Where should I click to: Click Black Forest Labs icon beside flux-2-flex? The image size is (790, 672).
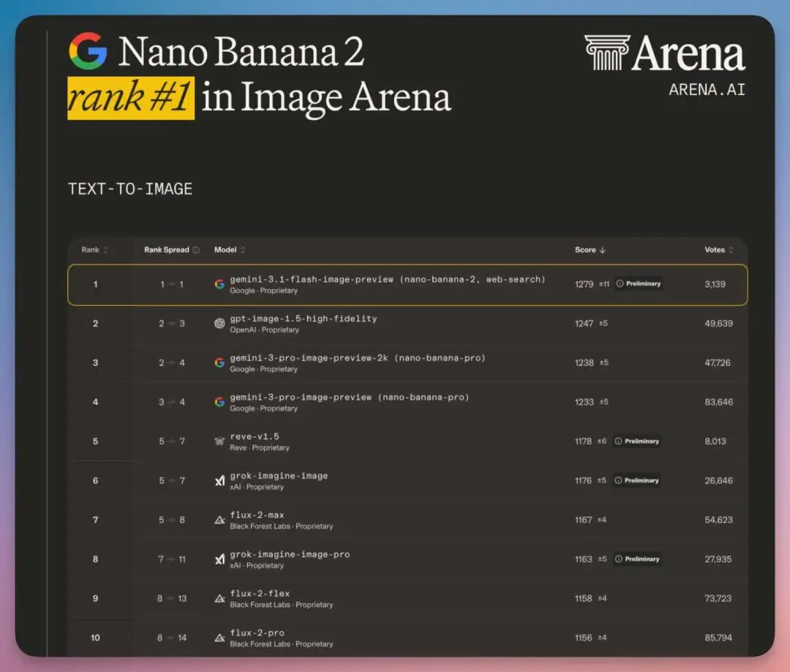(x=219, y=598)
